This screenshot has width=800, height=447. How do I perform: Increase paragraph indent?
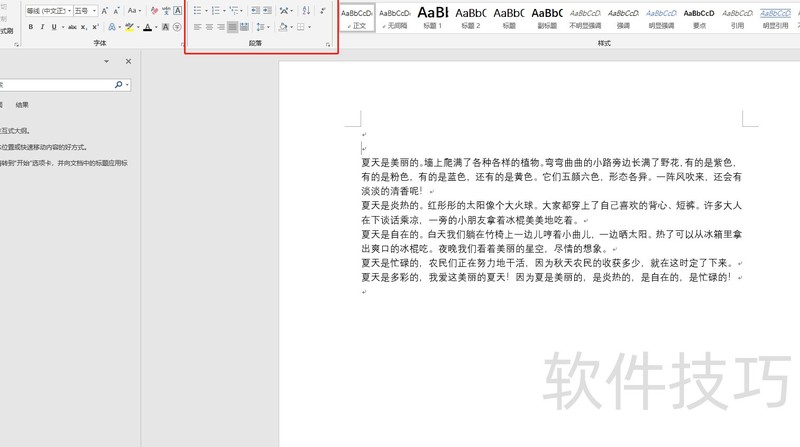267,11
